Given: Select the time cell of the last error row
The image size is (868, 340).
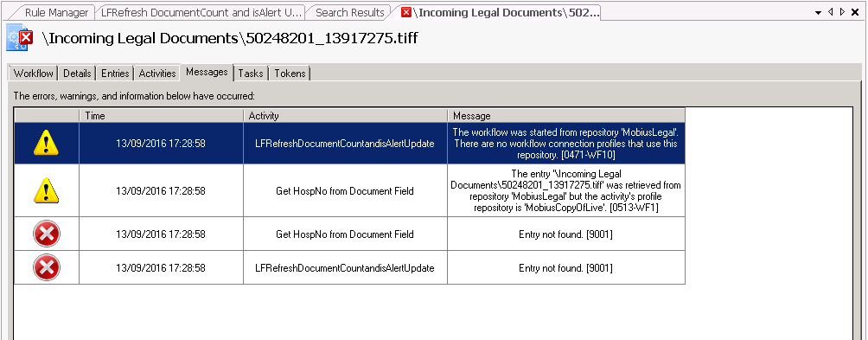Looking at the screenshot, I should pos(161,268).
